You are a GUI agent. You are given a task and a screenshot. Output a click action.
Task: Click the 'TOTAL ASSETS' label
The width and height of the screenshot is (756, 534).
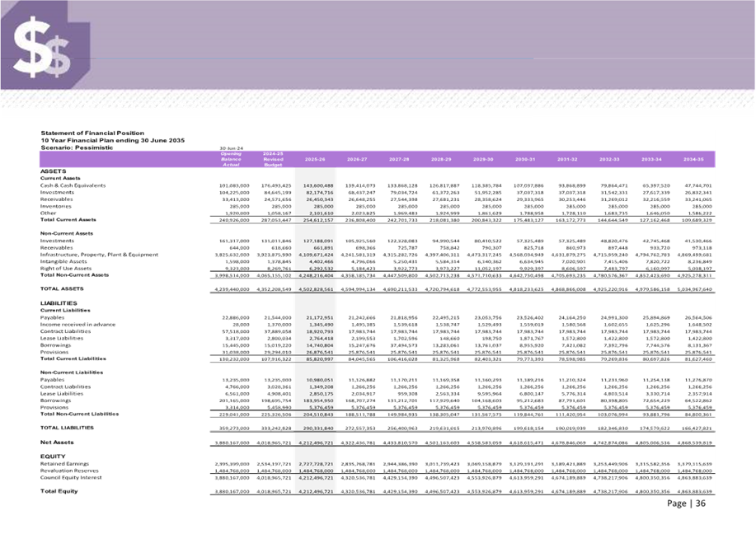tap(62, 288)
